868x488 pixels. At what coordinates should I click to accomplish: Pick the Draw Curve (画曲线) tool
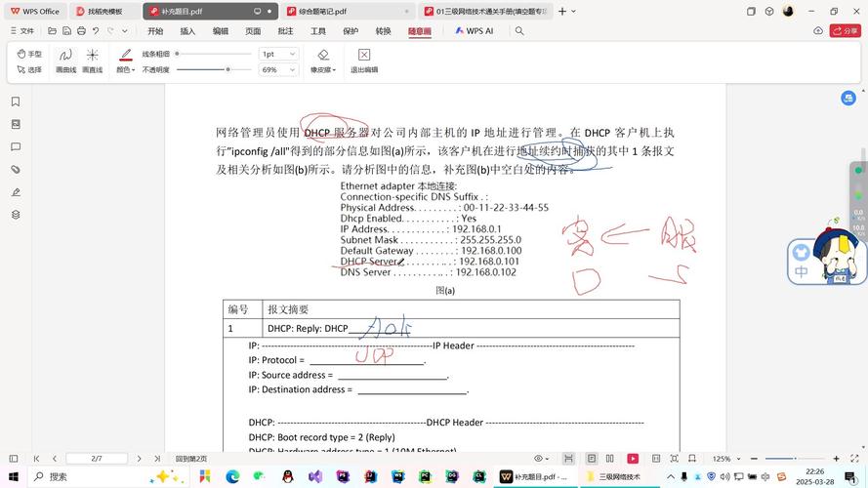(65, 61)
